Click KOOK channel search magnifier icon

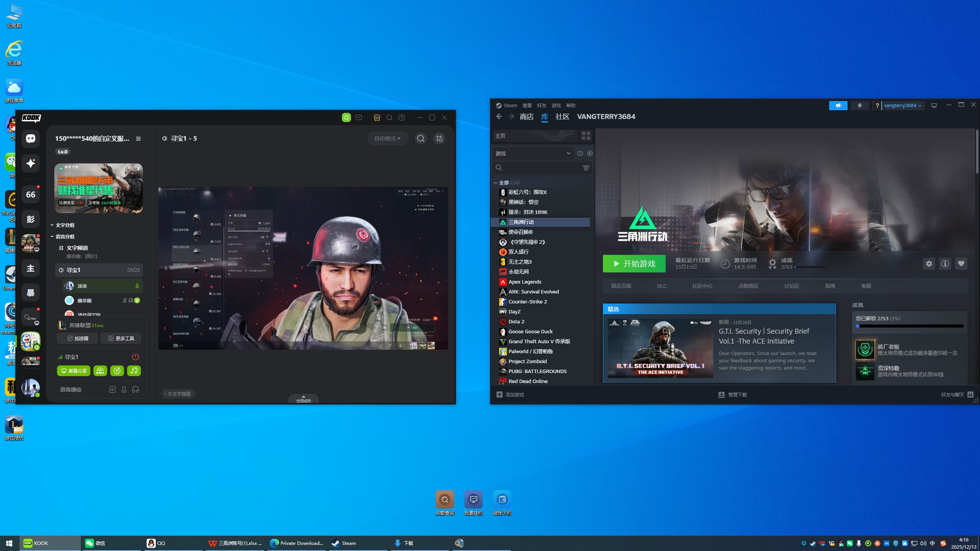tap(420, 139)
